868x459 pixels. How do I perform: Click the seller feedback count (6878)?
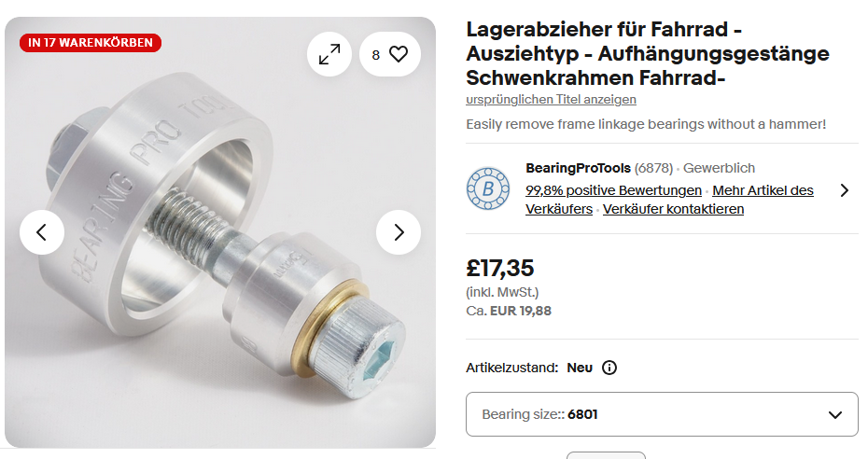tap(653, 168)
